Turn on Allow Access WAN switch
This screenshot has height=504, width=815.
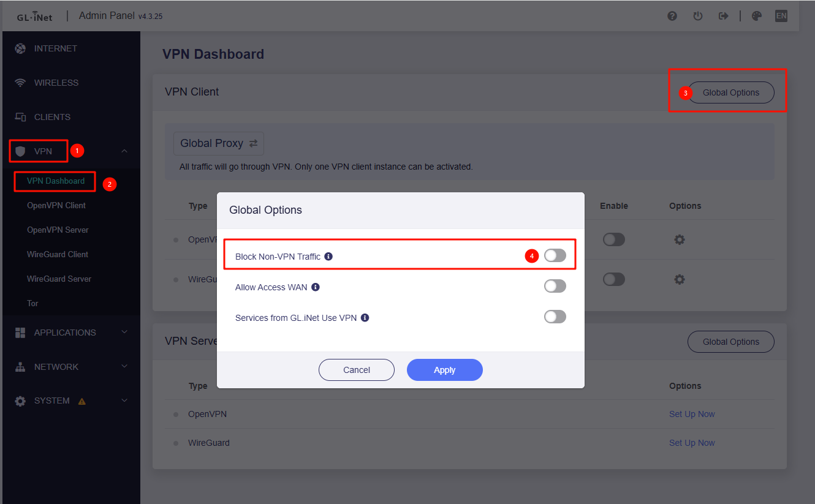pos(555,286)
